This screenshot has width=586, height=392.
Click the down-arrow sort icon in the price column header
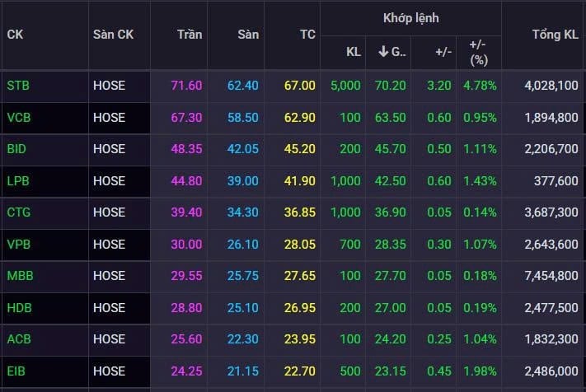click(x=383, y=52)
